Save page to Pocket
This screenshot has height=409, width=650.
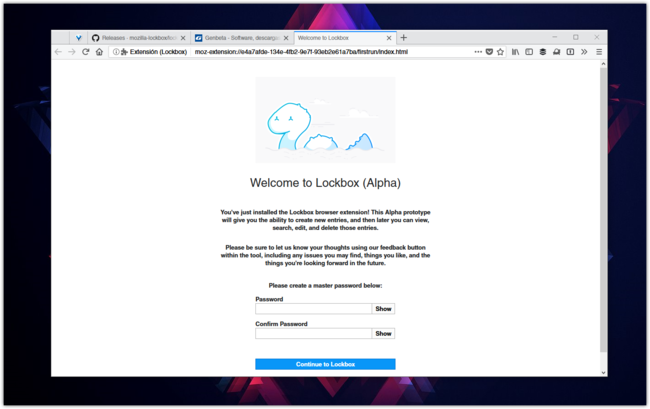(489, 52)
